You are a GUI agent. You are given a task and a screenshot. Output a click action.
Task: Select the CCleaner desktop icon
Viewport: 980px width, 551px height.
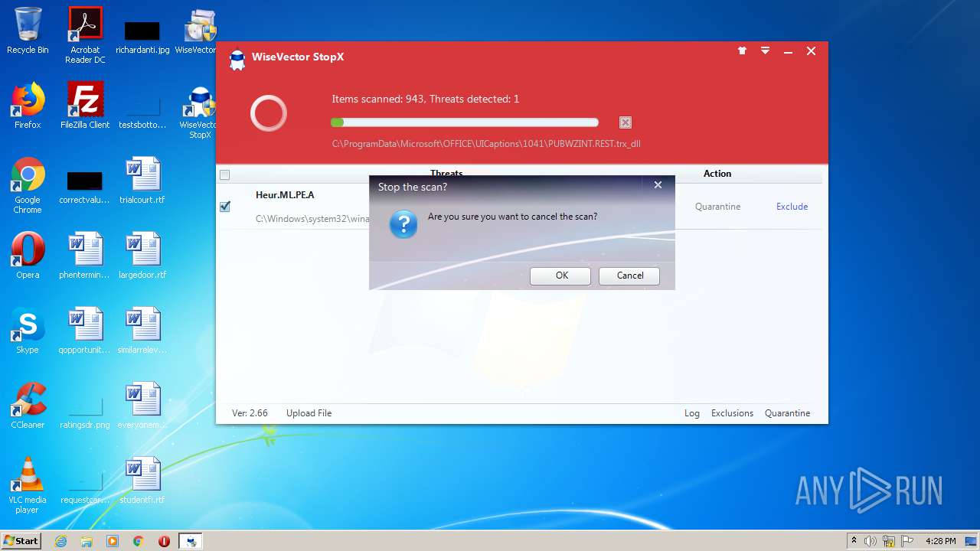click(28, 406)
